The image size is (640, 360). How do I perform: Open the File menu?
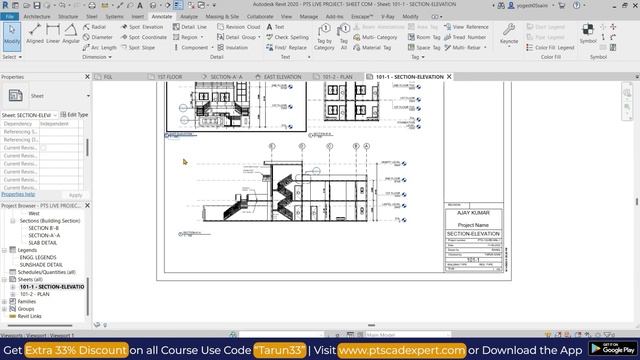[x=10, y=17]
